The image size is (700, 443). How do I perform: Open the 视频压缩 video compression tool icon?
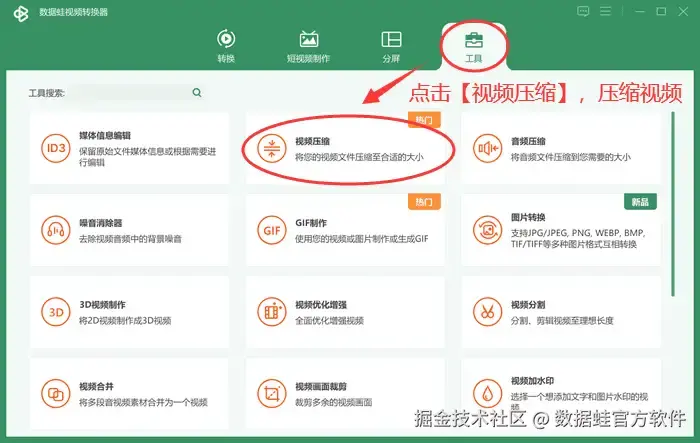[271, 148]
